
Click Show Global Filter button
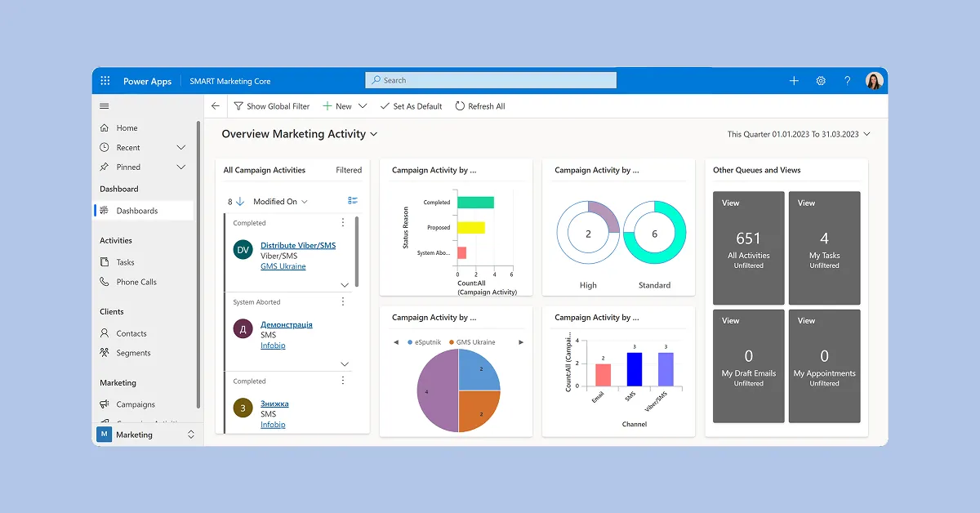(x=272, y=106)
